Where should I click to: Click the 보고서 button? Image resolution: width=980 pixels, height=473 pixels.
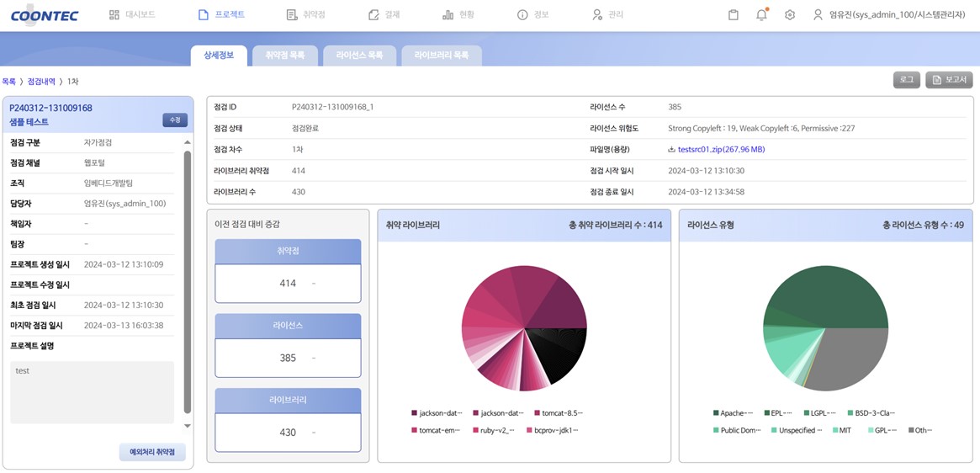pos(949,80)
